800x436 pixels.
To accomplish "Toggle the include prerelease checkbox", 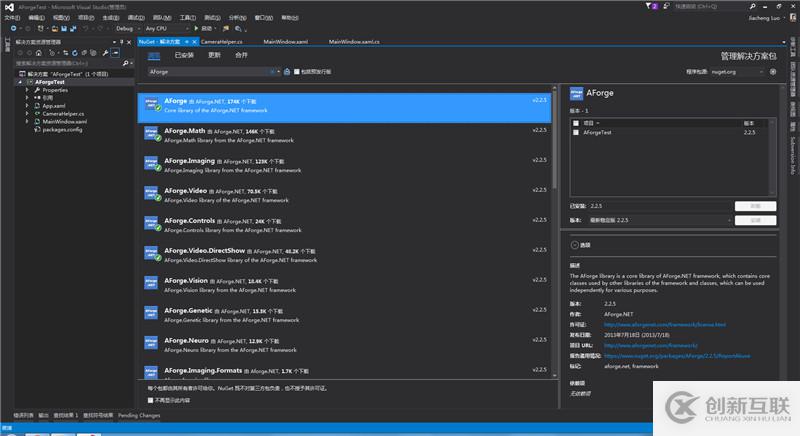I will [298, 72].
